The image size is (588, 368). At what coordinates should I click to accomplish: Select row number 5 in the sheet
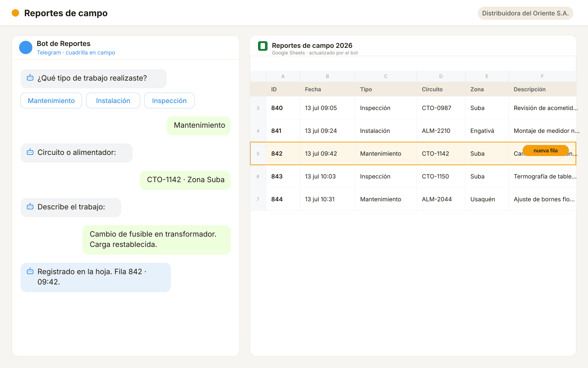[258, 153]
